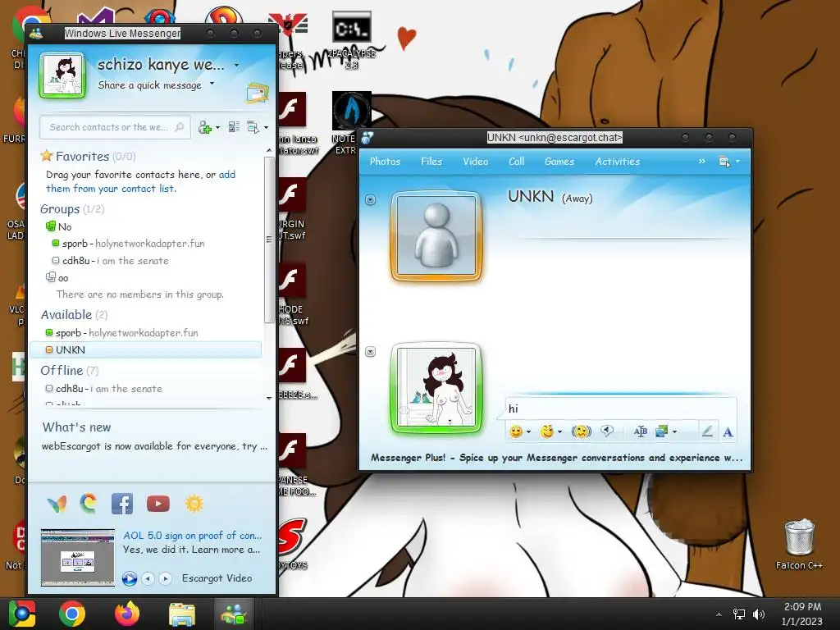This screenshot has width=840, height=630.
Task: Click the change background pictures icon
Action: pos(662,431)
